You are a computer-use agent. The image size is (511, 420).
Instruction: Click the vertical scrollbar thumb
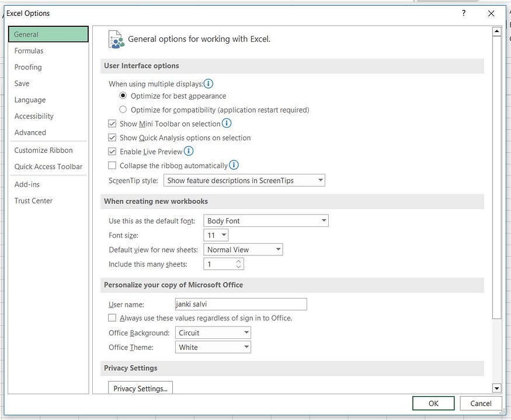click(496, 177)
